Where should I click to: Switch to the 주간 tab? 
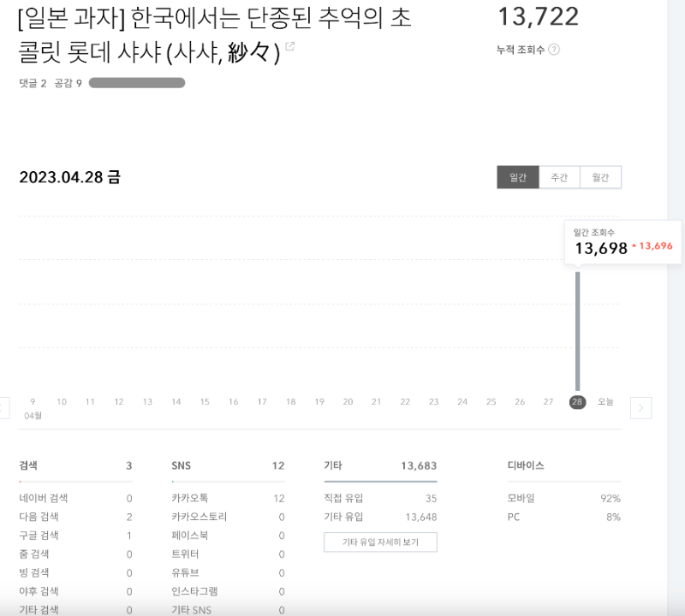click(559, 177)
